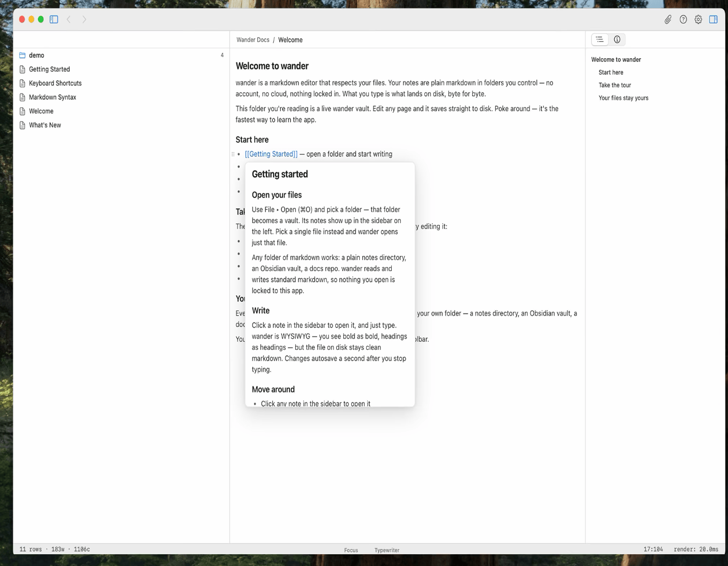The width and height of the screenshot is (728, 566).
Task: Switch to the info tab icon
Action: tap(617, 40)
